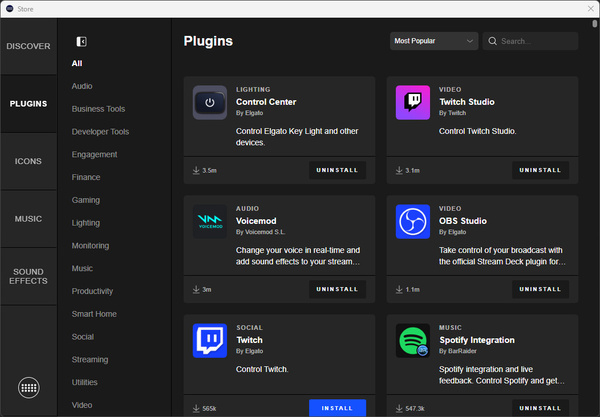Click OBS Studio download count icon
The width and height of the screenshot is (600, 417).
coord(399,289)
